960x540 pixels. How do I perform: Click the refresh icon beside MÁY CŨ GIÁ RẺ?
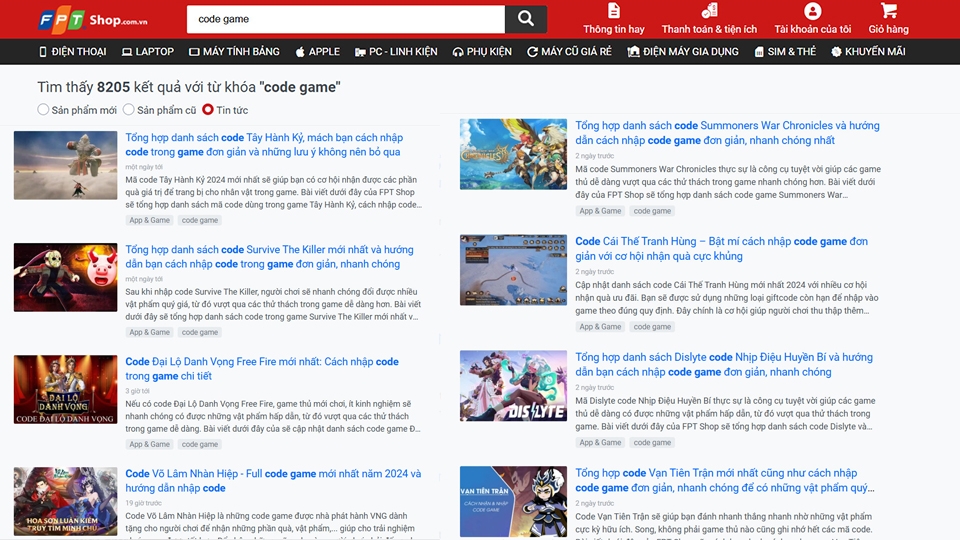(532, 52)
